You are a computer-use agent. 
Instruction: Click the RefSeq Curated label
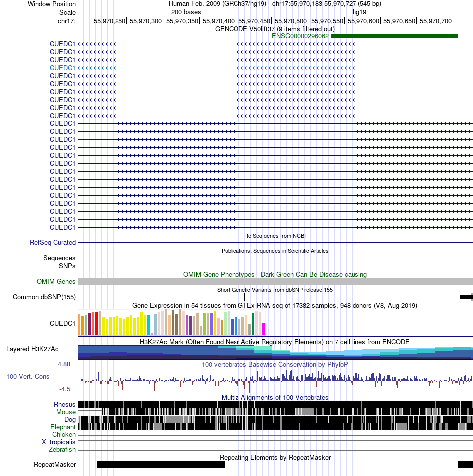(x=53, y=243)
